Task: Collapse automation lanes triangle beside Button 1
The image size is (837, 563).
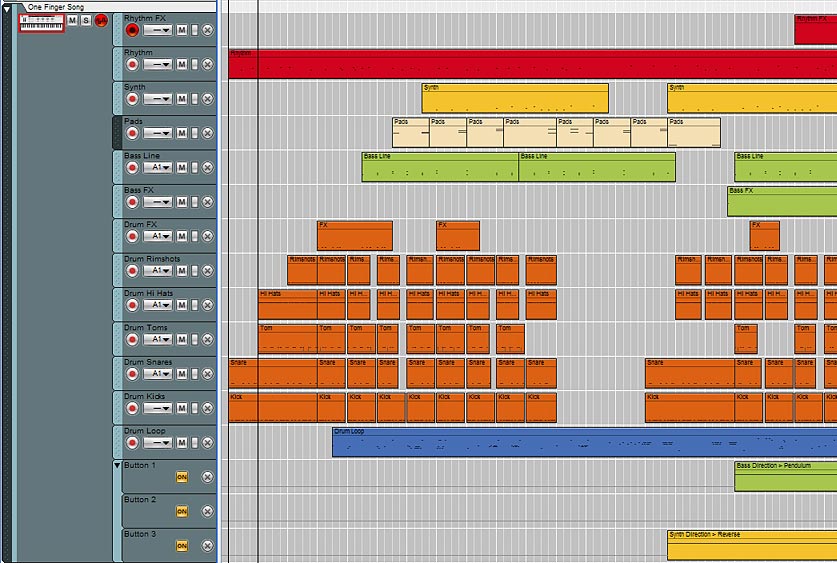Action: coord(117,465)
